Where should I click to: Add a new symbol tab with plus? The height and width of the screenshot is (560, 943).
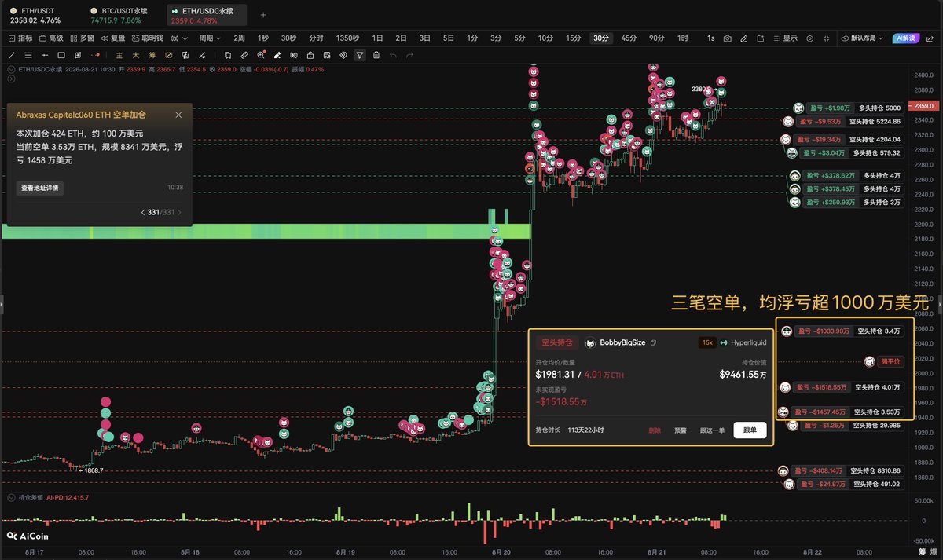262,14
